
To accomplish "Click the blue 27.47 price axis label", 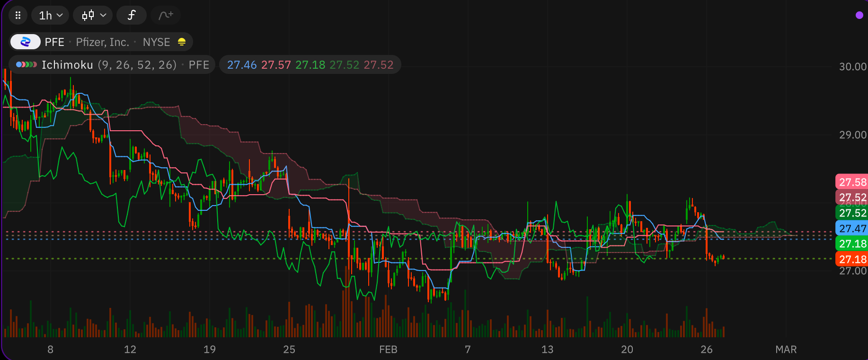I will tap(852, 228).
